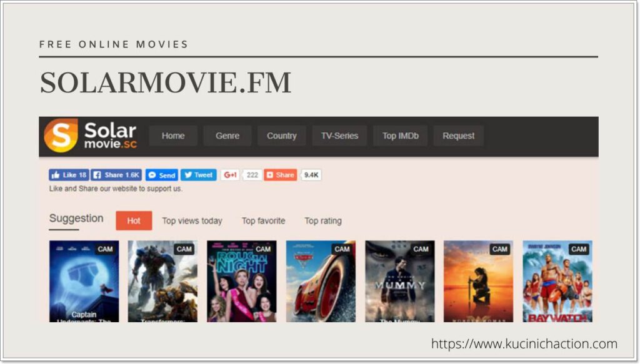Click CAM badge on Wonder Woman poster
640x364 pixels.
(x=499, y=249)
